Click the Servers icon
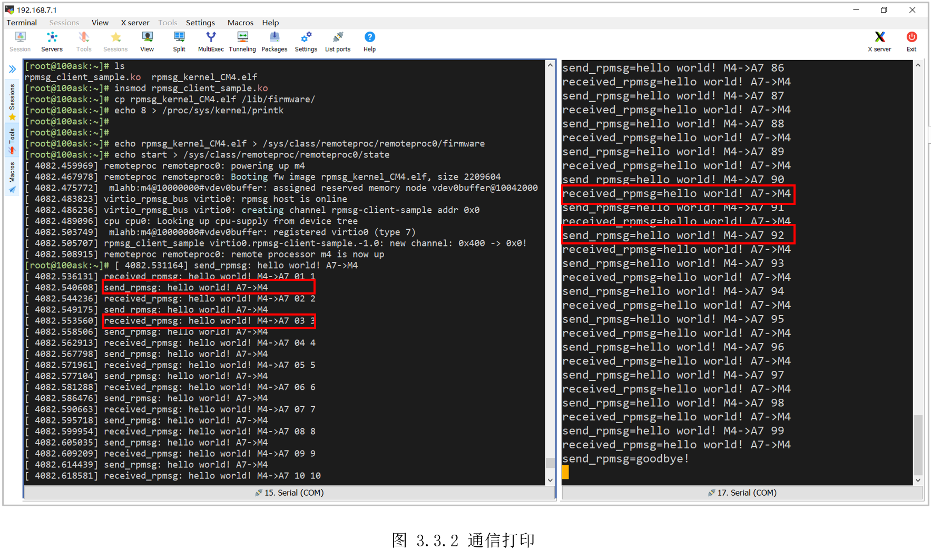The width and height of the screenshot is (931, 560). tap(52, 41)
